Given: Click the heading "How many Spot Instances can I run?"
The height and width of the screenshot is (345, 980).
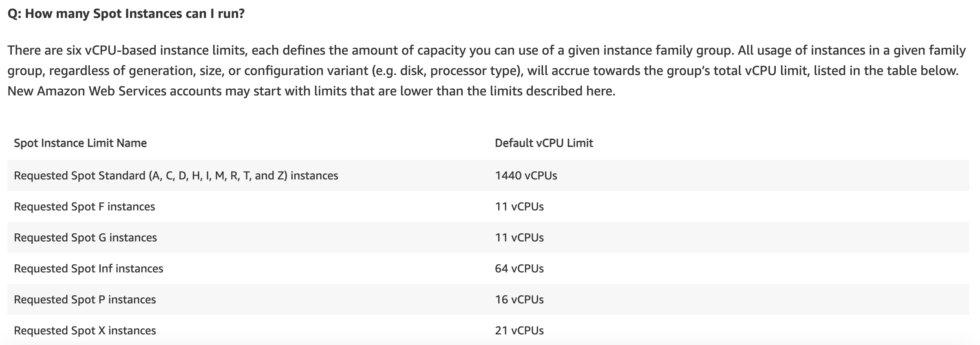Looking at the screenshot, I should point(126,14).
